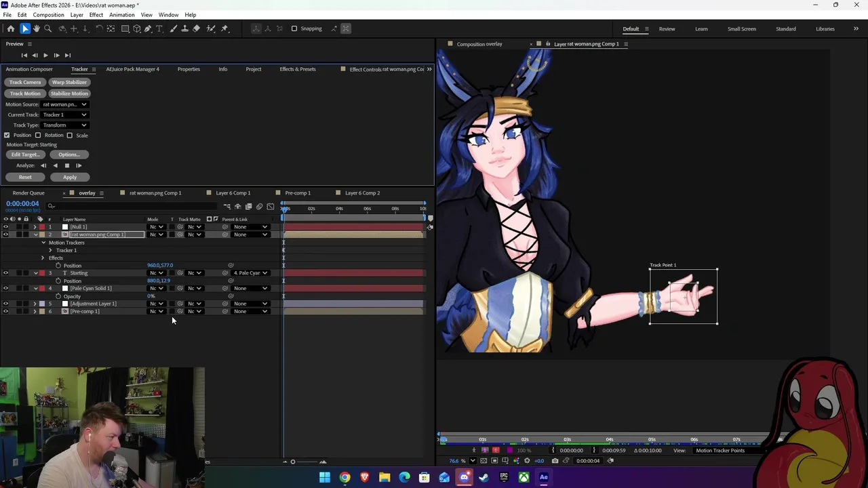Select the Brush tool
This screenshot has height=488, width=868.
tap(174, 28)
